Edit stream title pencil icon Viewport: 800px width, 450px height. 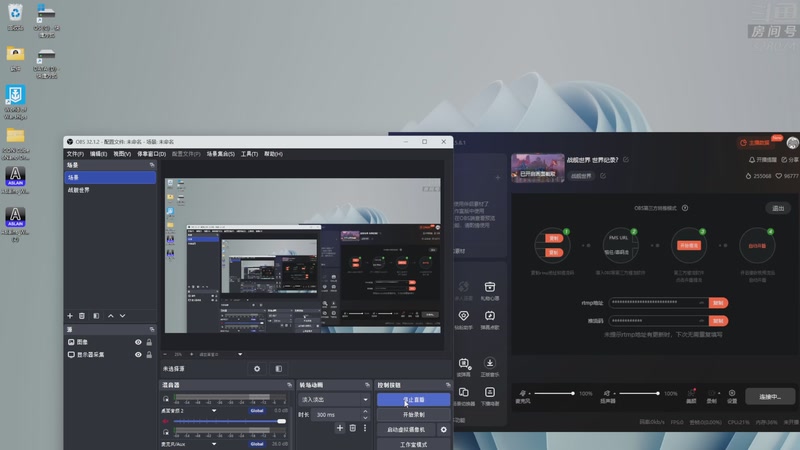pyautogui.click(x=626, y=160)
